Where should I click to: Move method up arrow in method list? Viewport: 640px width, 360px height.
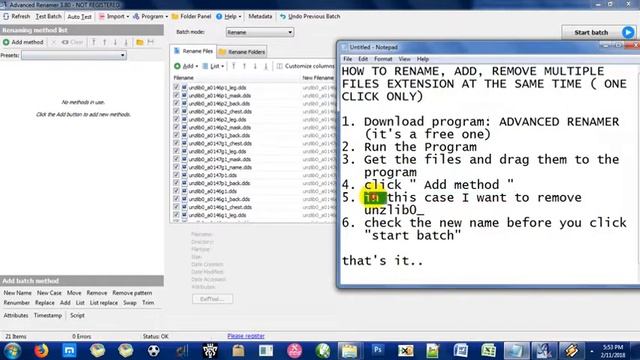pyautogui.click(x=104, y=42)
